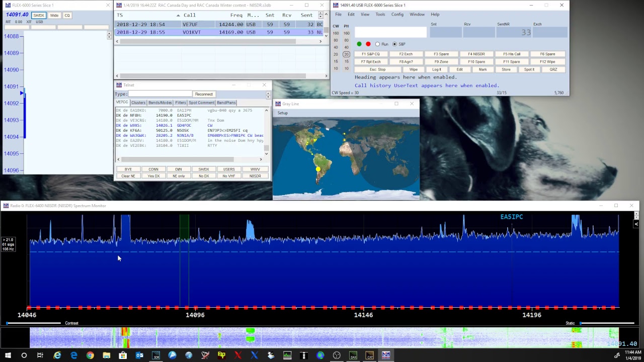Open the red X taskbar icon

pos(238,355)
